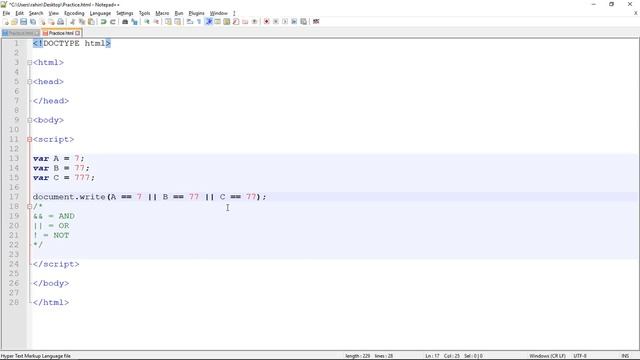Screen dimensions: 640x360
Task: Click the Paste toolbar icon
Action: pos(91,22)
